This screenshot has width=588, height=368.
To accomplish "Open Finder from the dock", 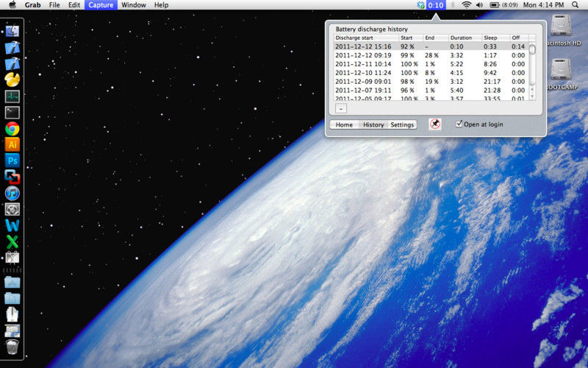I will coord(12,31).
